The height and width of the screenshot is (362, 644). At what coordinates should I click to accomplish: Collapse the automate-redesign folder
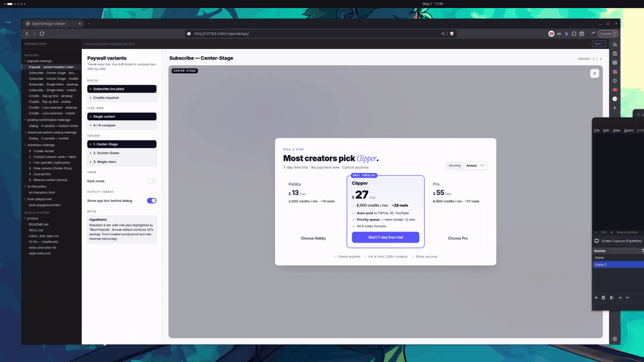[25, 145]
